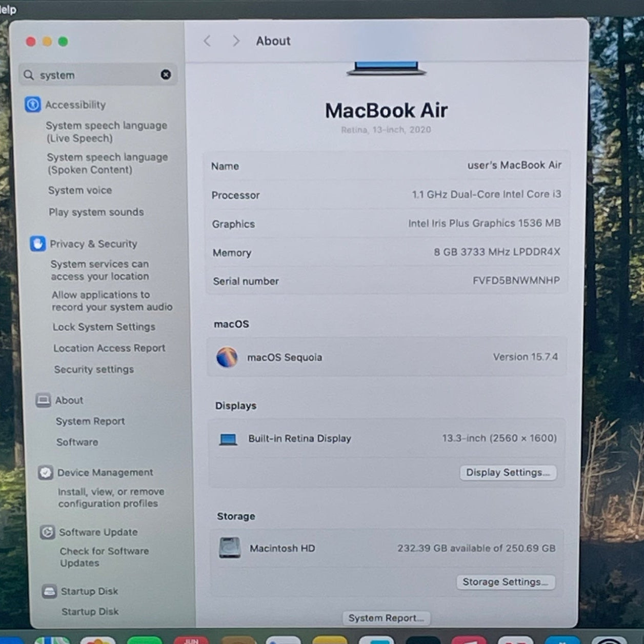Click the serial number FVFD5BNWMNHP
644x644 pixels.
(516, 280)
